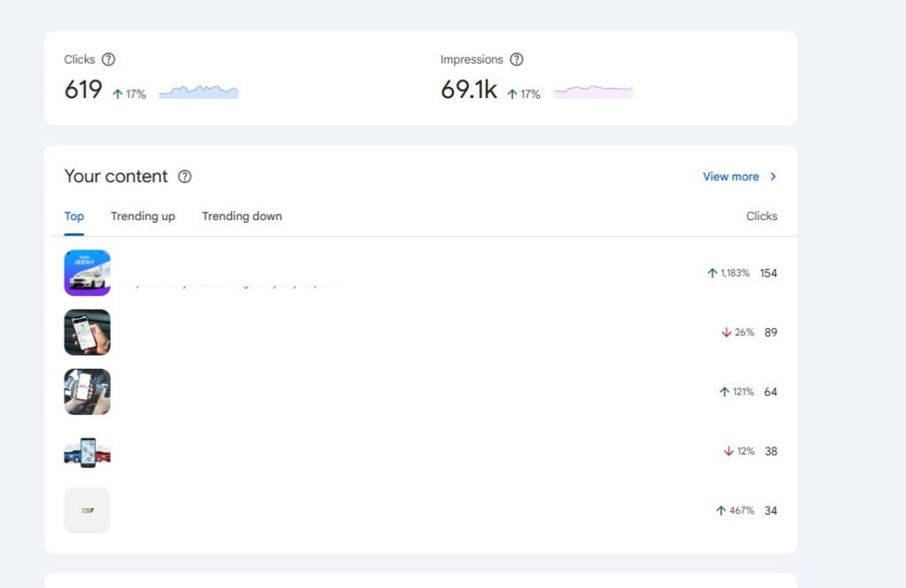
Task: Click the Clicks column header
Action: (761, 216)
